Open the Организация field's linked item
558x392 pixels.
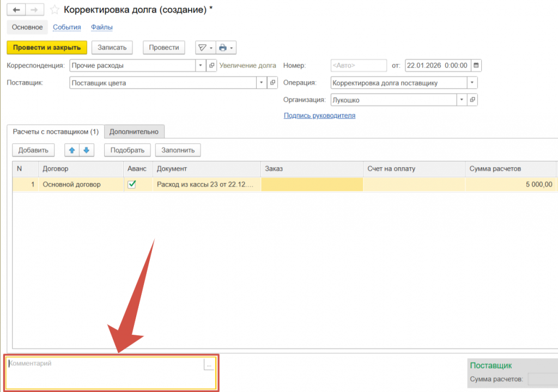472,100
